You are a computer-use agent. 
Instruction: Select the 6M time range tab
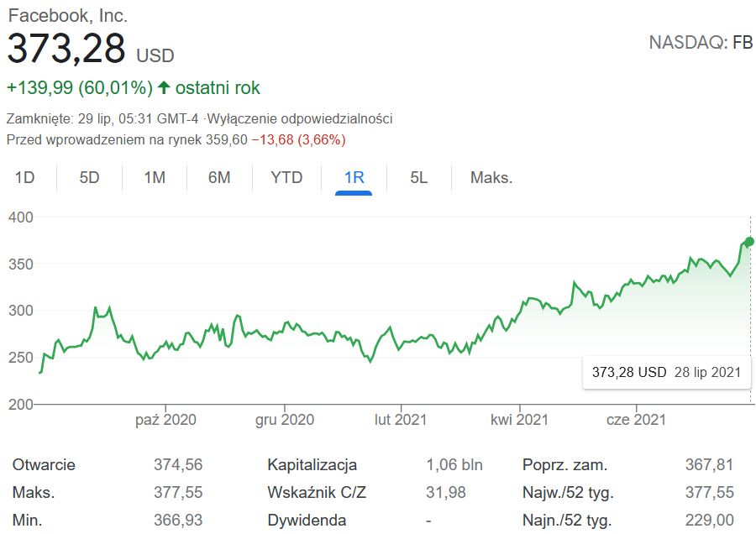tap(219, 177)
